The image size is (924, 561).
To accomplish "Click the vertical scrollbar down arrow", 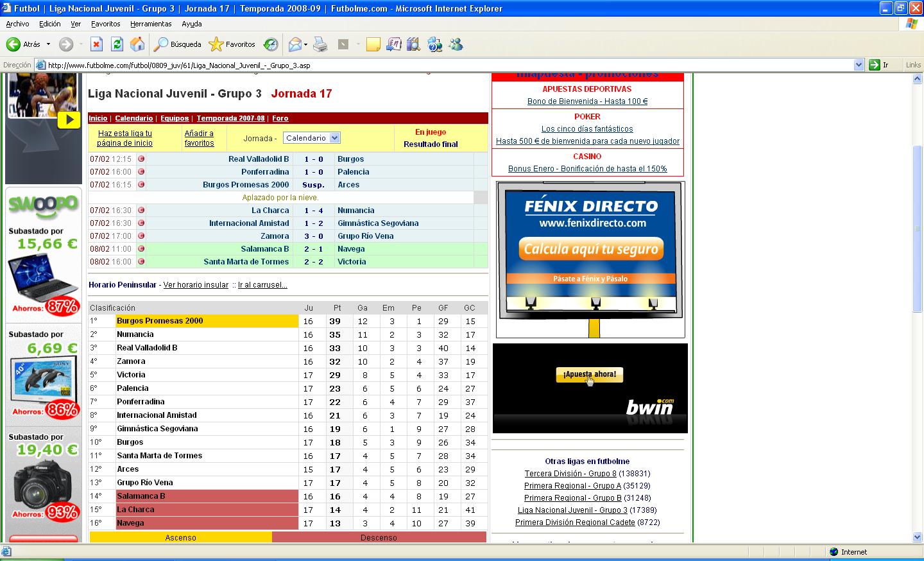I will coord(918,537).
